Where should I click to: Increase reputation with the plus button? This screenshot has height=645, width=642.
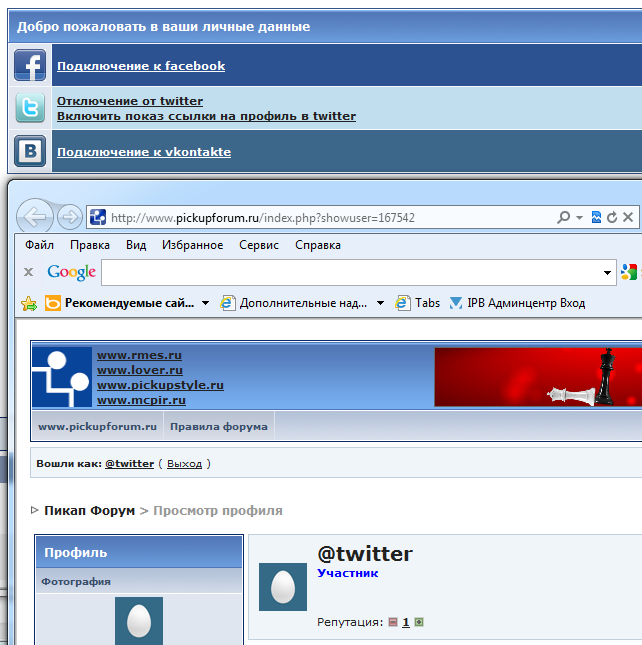point(419,622)
